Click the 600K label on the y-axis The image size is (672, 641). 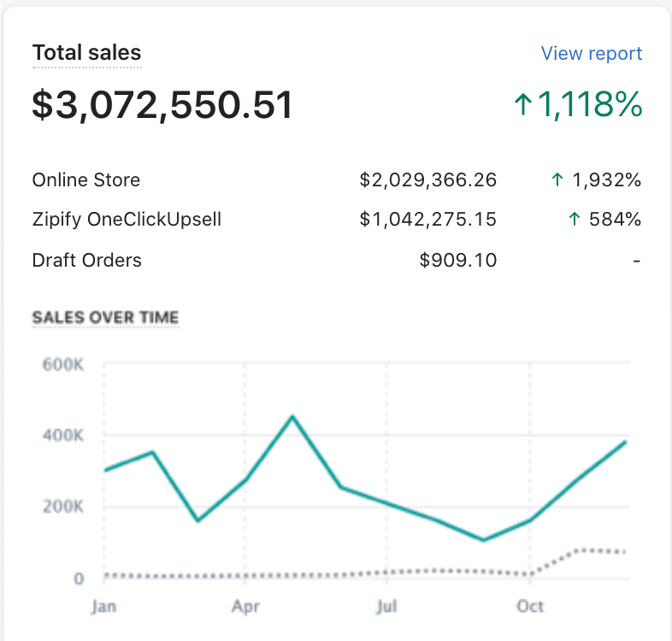pos(63,365)
